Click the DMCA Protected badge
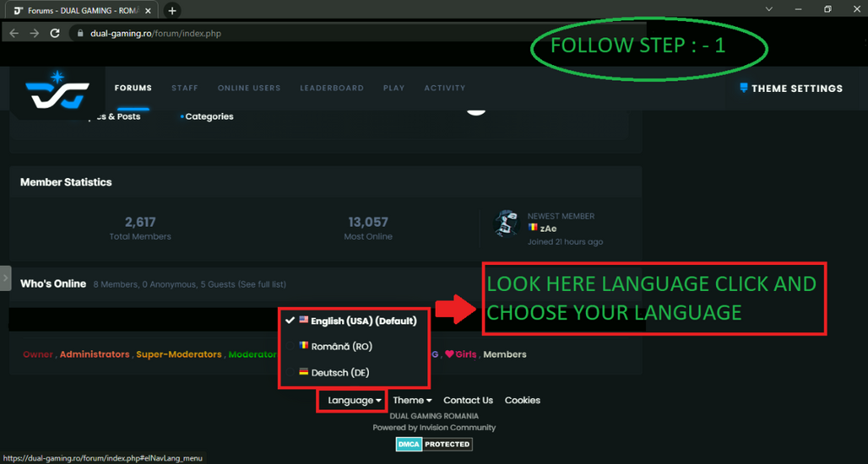 click(x=434, y=444)
